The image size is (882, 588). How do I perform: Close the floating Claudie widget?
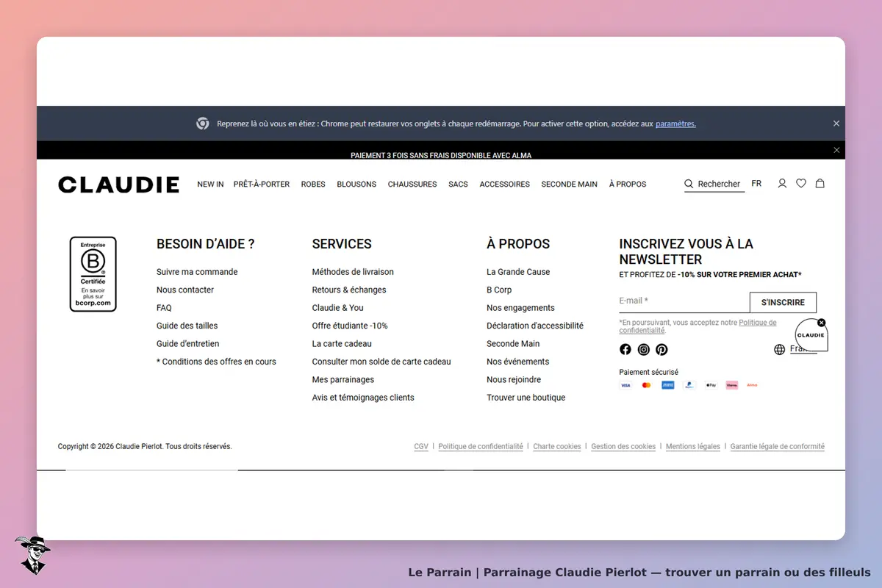[x=822, y=323]
